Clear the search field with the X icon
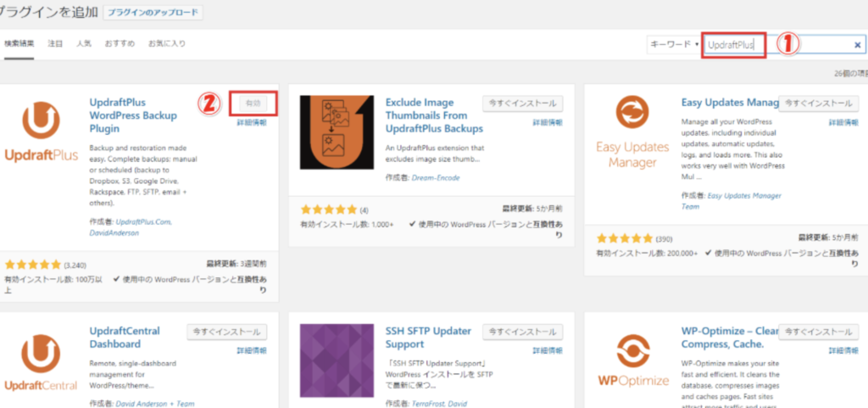 click(858, 45)
